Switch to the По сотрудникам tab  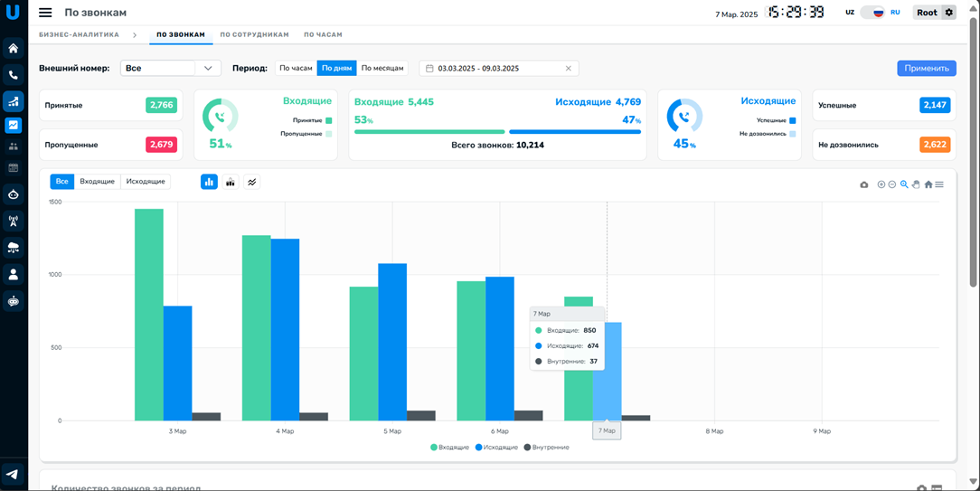point(254,34)
